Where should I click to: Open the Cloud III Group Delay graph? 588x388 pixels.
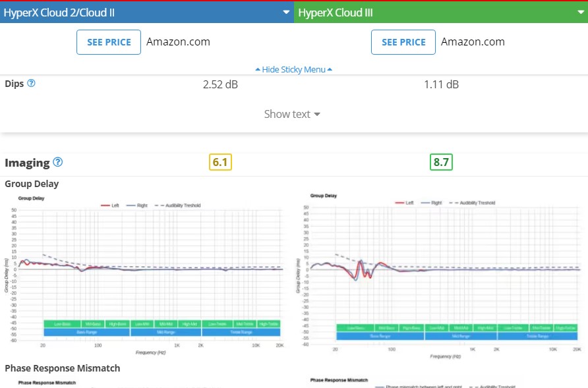[439, 276]
